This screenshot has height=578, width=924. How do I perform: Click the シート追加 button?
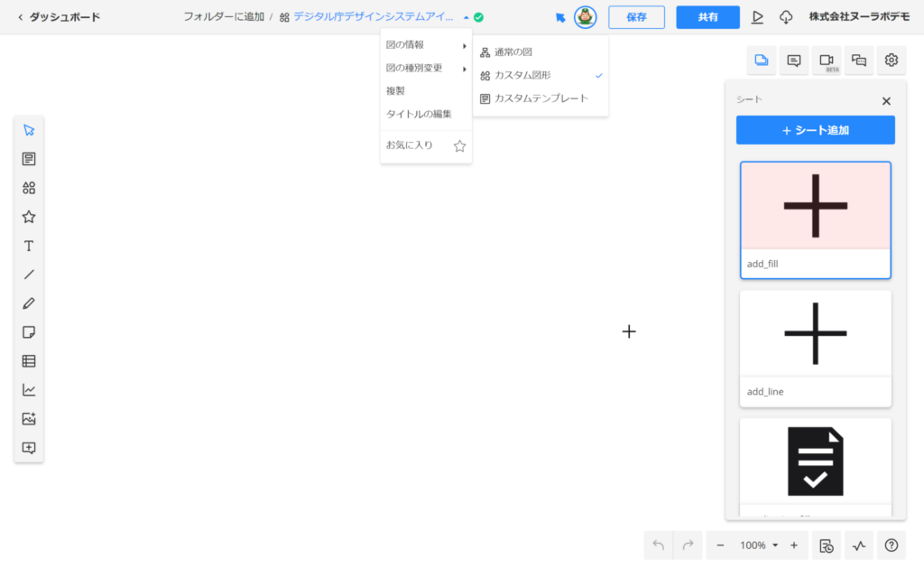coord(816,130)
